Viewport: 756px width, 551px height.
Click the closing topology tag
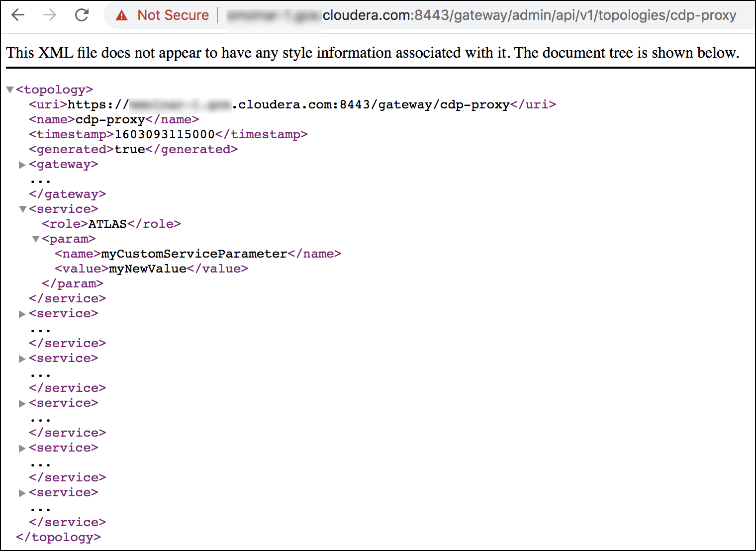coord(58,538)
